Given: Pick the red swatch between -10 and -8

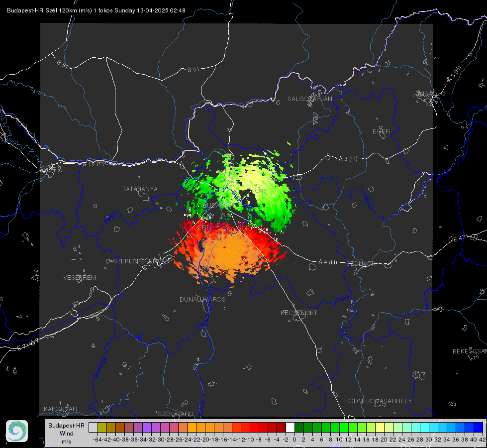Looking at the screenshot, I should [x=254, y=427].
